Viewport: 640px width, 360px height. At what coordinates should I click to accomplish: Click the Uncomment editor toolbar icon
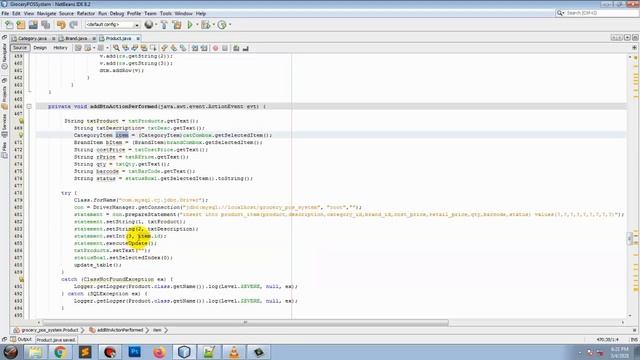tap(245, 48)
